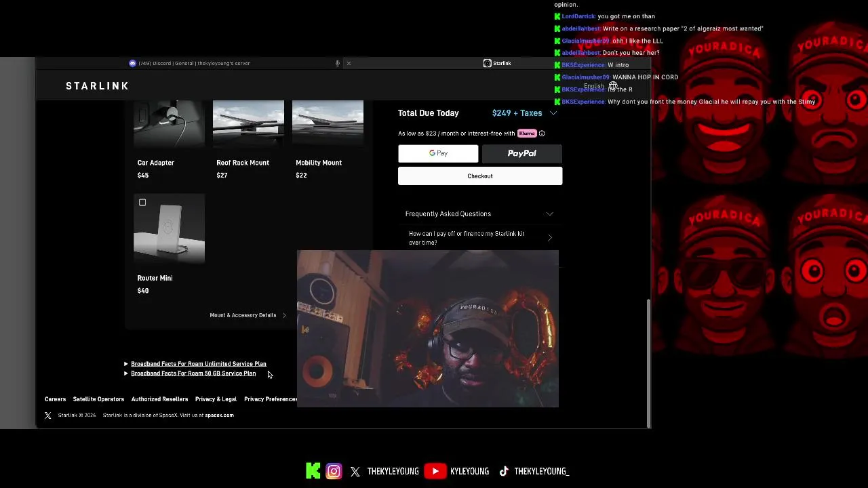
Task: Click the STARLINK logo in header
Action: click(97, 86)
